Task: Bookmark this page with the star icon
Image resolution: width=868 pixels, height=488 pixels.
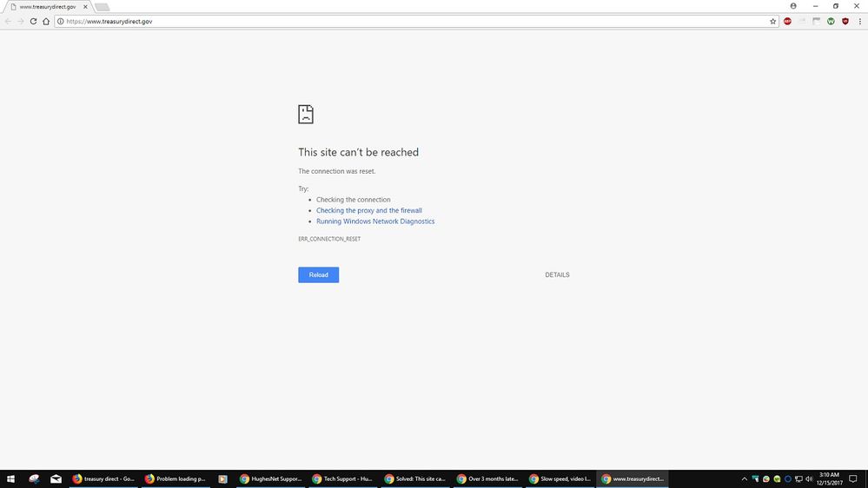Action: 772,21
